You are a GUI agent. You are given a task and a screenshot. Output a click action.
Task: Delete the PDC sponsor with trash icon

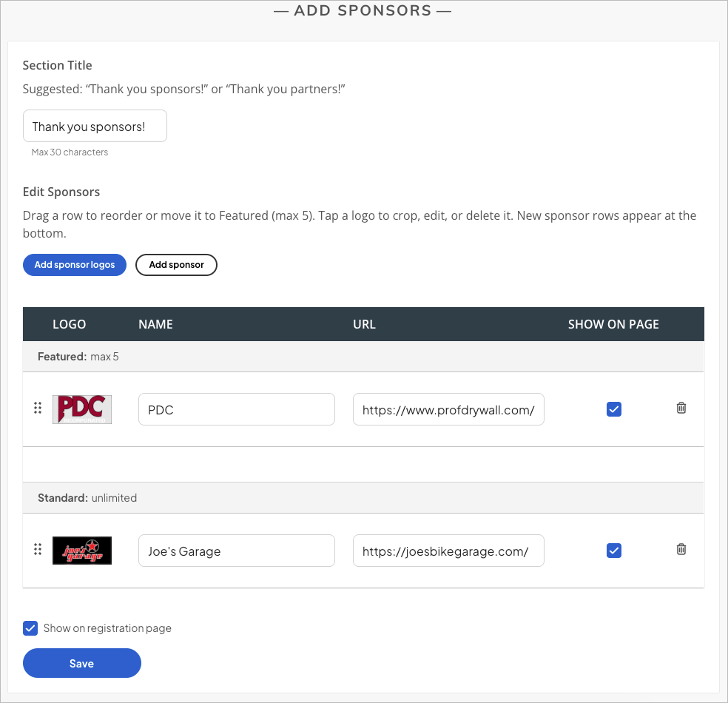point(681,408)
